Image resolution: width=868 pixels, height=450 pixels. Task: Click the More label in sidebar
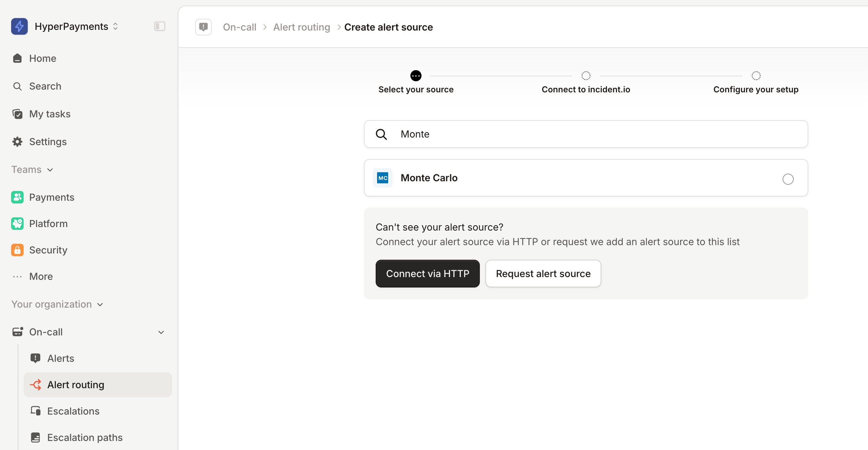pyautogui.click(x=41, y=276)
